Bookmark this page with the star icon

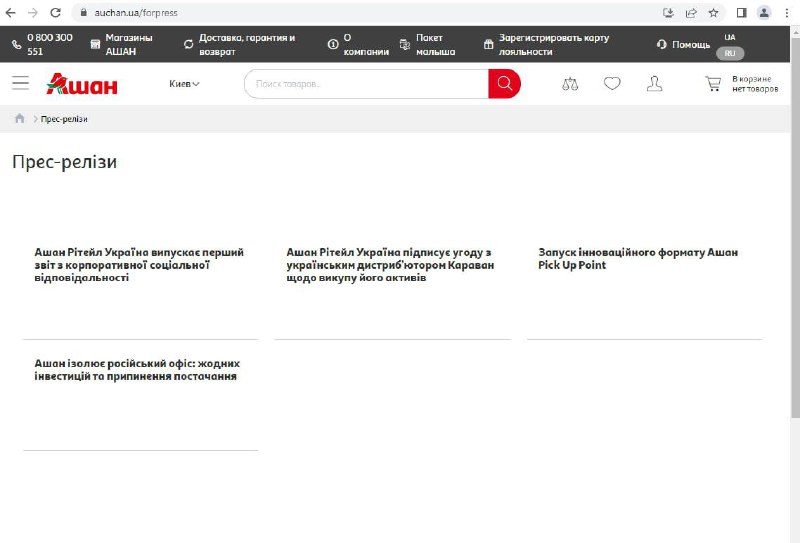pos(713,13)
